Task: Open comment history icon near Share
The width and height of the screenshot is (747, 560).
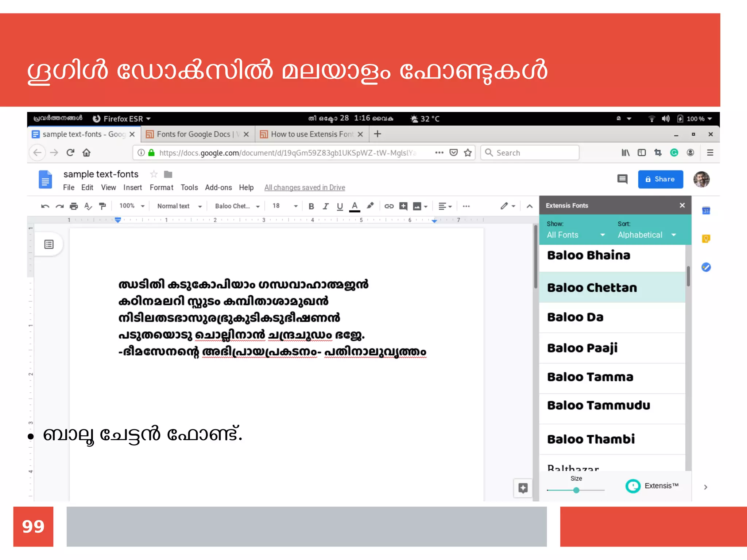Action: click(x=622, y=179)
